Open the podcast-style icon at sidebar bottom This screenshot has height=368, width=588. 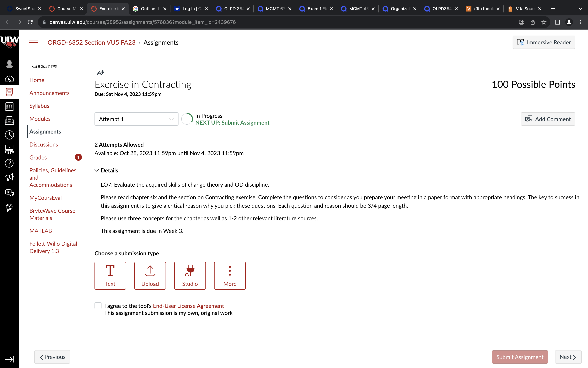tap(9, 208)
